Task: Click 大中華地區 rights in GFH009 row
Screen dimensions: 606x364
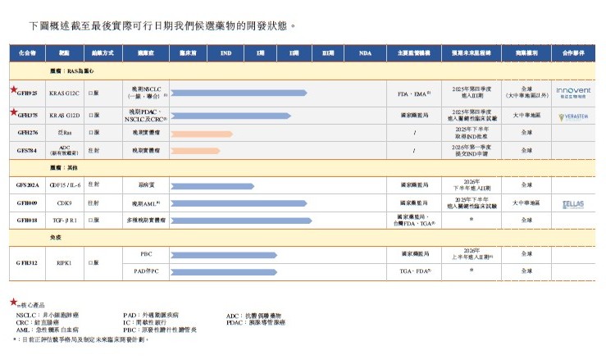Action: tap(526, 202)
